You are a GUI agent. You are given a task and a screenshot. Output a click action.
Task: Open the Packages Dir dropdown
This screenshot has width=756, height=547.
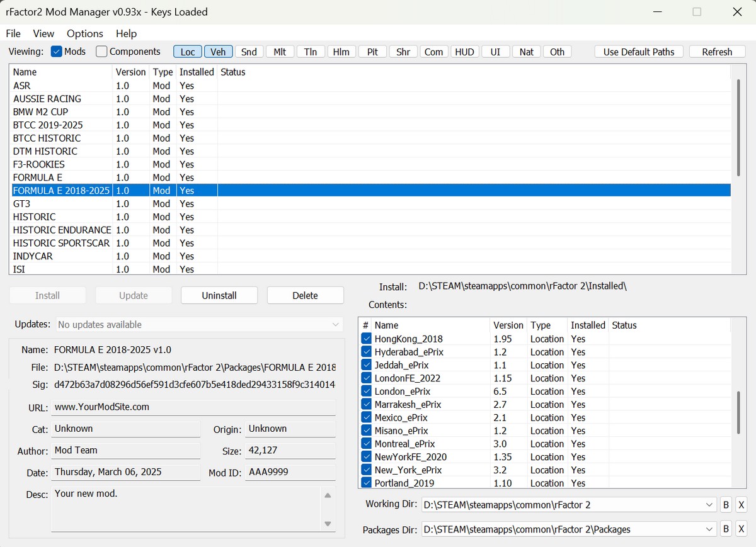(709, 529)
